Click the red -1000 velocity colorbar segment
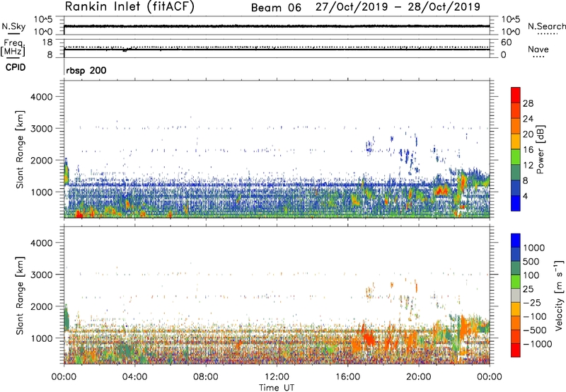The image size is (566, 392). pos(516,350)
